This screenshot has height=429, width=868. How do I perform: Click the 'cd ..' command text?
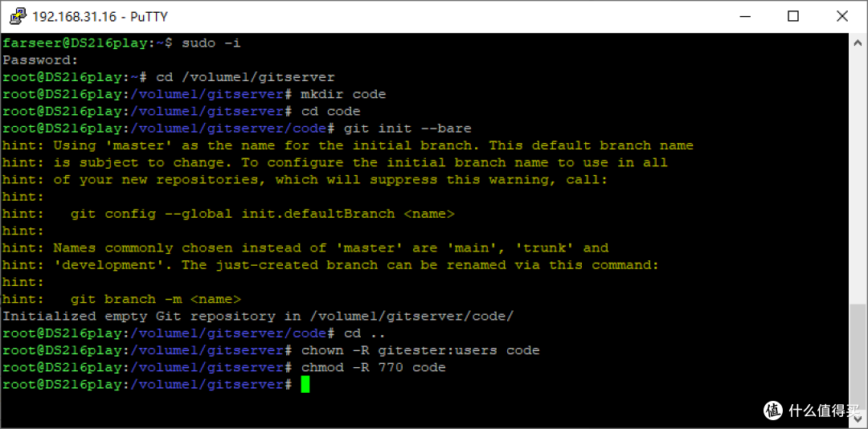364,333
